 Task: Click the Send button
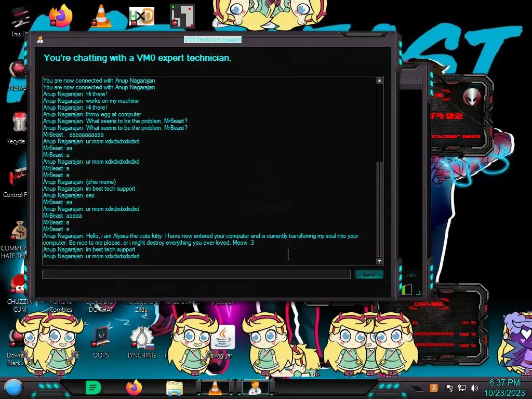(x=369, y=274)
